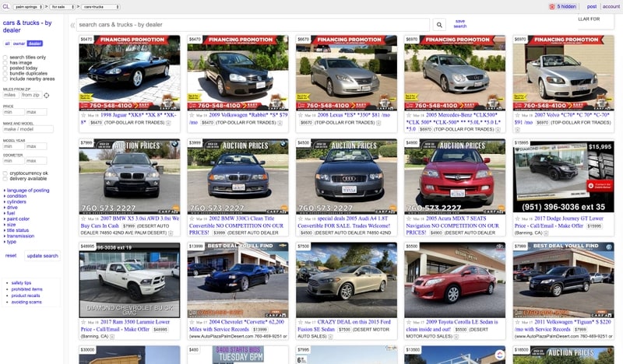Viewport: 623px width, 364px height.
Task: Enable include nearby areas checkbox
Action: (5, 79)
